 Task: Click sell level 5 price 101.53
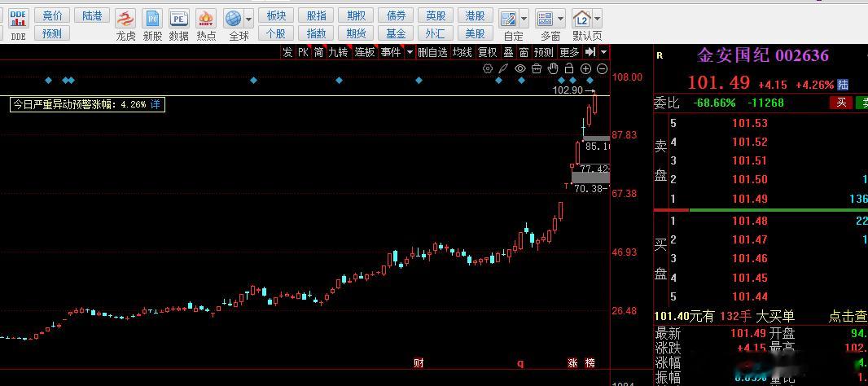coord(750,123)
